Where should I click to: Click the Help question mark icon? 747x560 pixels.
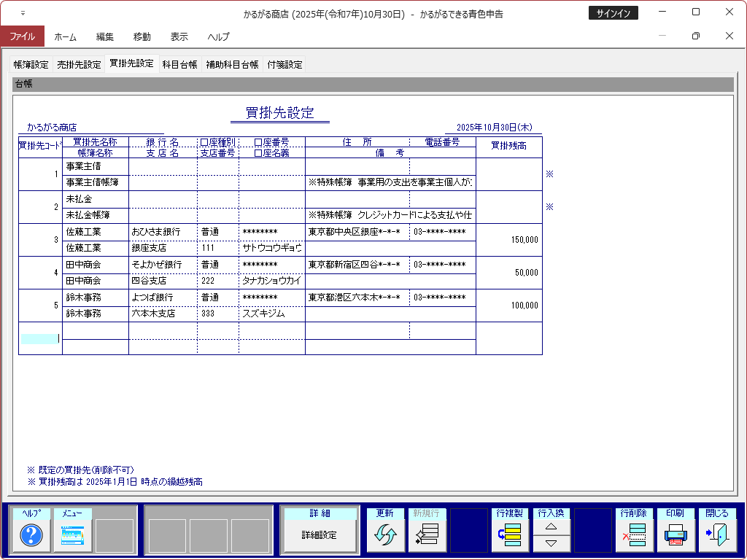[31, 536]
